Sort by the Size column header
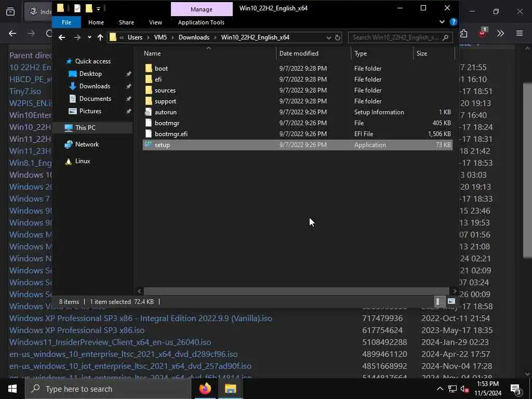 pyautogui.click(x=422, y=54)
